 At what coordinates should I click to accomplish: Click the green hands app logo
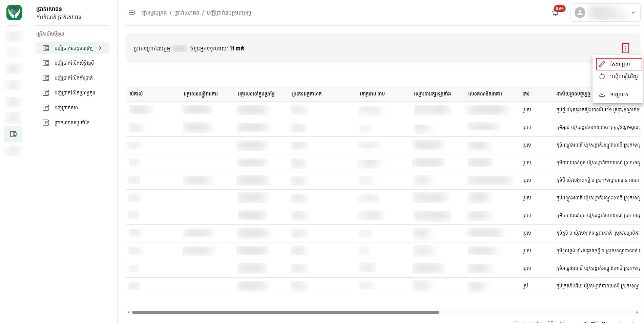14,13
